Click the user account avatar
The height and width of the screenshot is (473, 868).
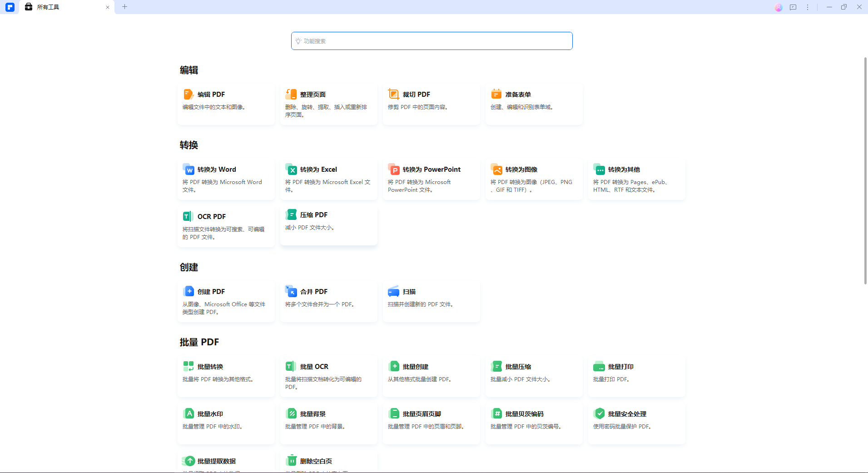pos(779,7)
